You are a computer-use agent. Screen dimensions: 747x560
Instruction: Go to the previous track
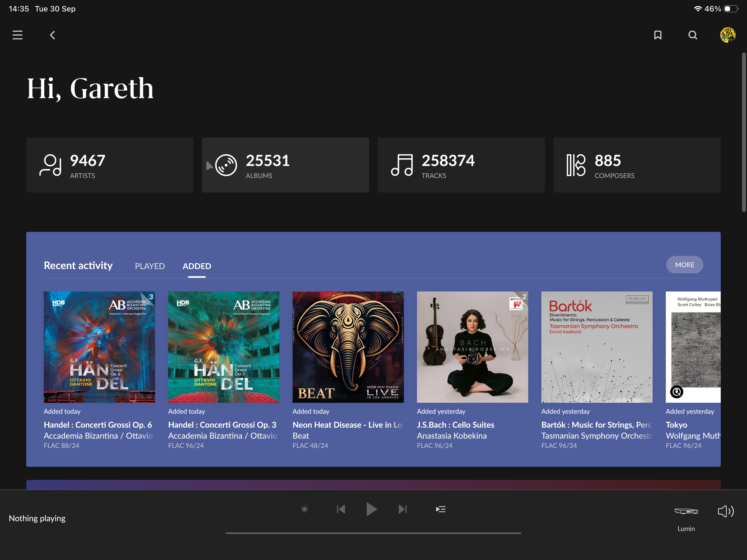pos(341,509)
